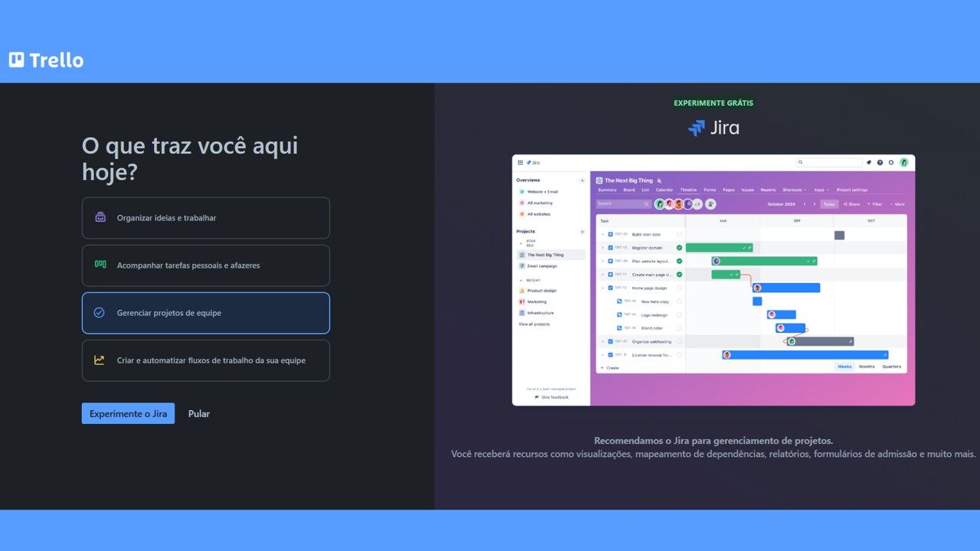
Task: Click the Website + Email overview icon
Action: (x=522, y=191)
